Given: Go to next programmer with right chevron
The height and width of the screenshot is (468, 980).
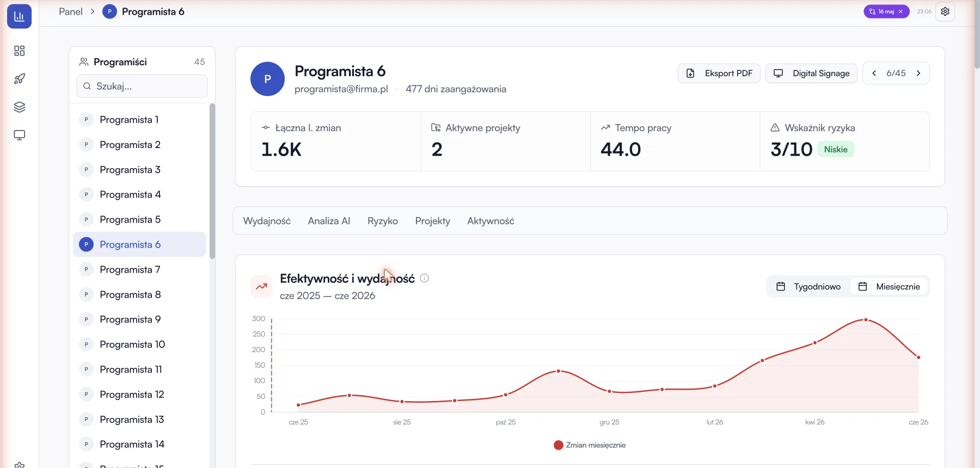Looking at the screenshot, I should pos(918,73).
